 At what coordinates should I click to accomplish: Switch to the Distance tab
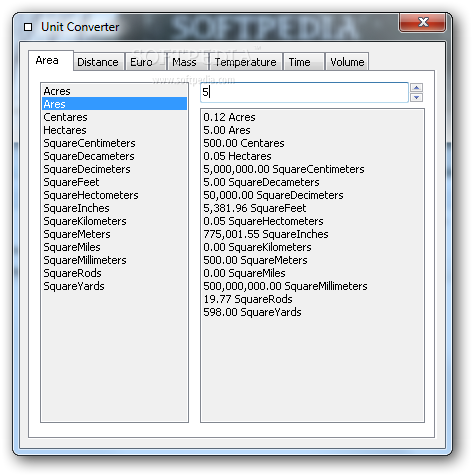(98, 62)
